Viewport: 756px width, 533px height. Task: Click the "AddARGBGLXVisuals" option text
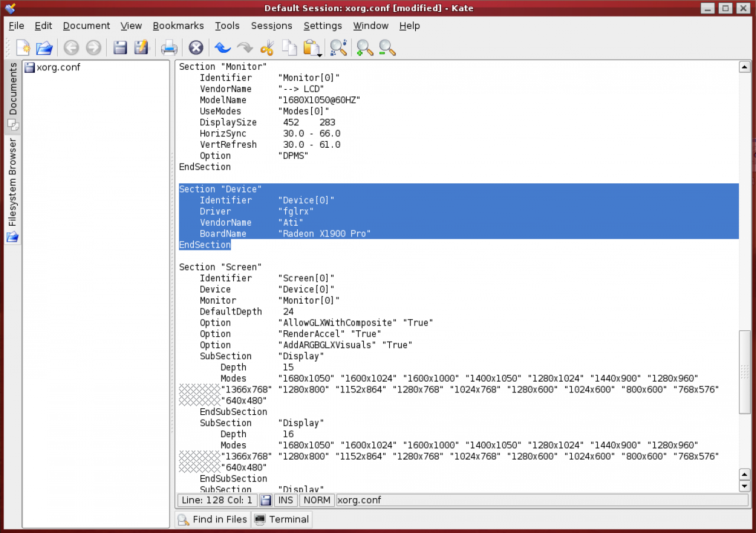click(x=327, y=345)
